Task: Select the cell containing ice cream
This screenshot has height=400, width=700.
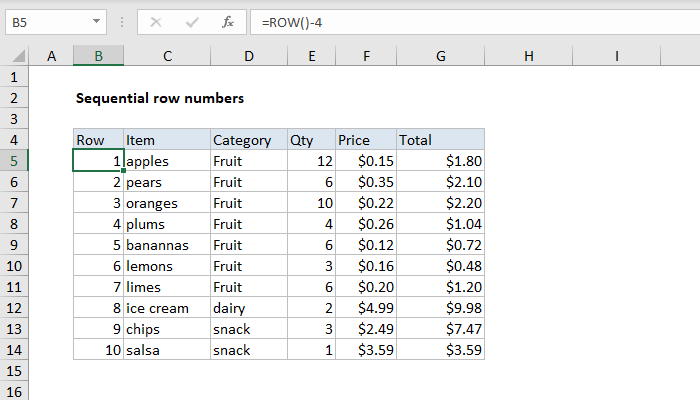Action: pyautogui.click(x=167, y=308)
